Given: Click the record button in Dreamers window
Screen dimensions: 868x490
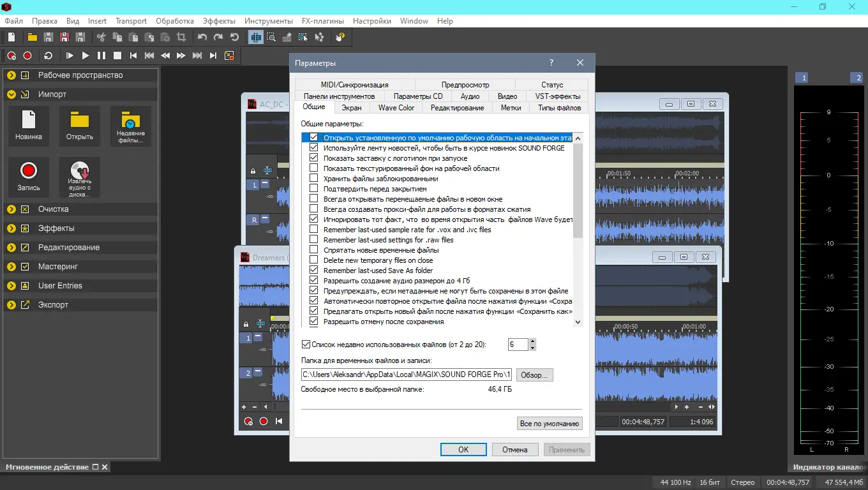Looking at the screenshot, I should 263,421.
